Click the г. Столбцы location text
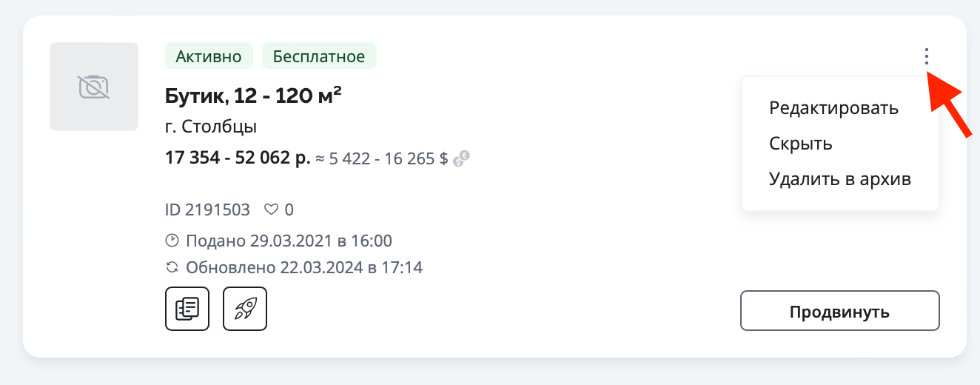The height and width of the screenshot is (385, 980). click(x=211, y=127)
